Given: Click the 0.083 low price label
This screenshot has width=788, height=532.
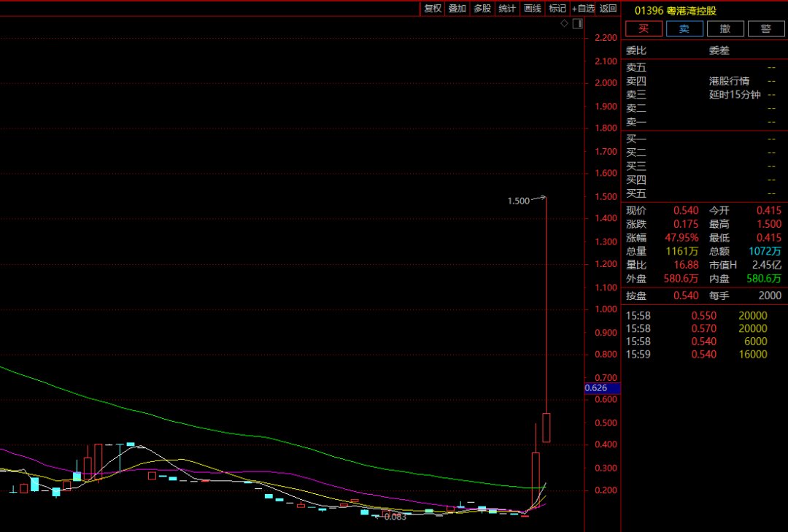Looking at the screenshot, I should click(x=395, y=517).
